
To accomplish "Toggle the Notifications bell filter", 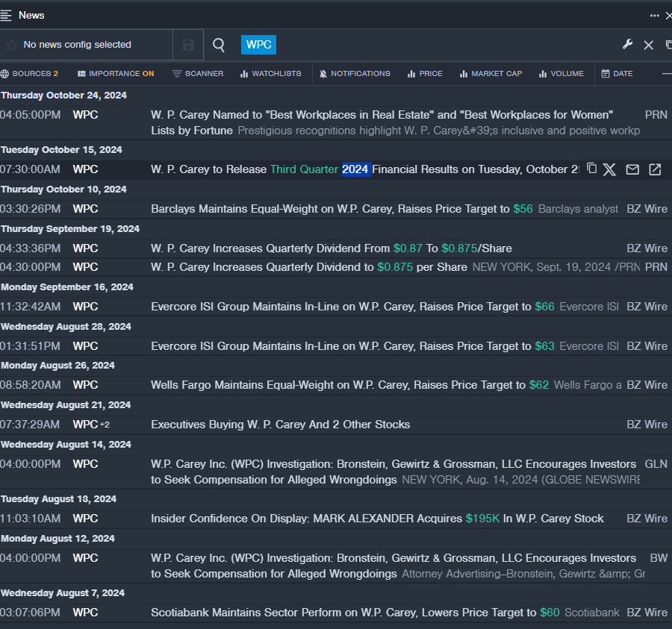I will (355, 74).
